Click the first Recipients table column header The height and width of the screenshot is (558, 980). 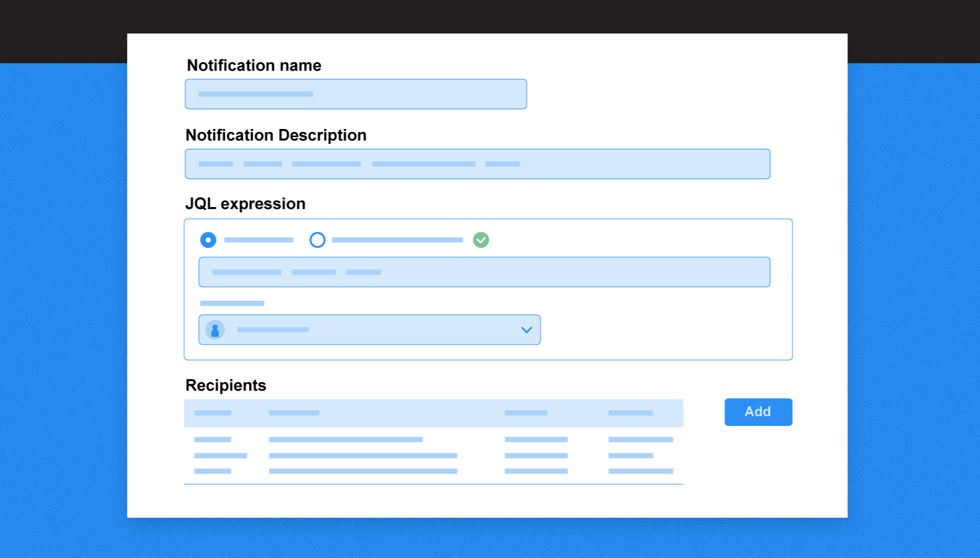click(212, 413)
